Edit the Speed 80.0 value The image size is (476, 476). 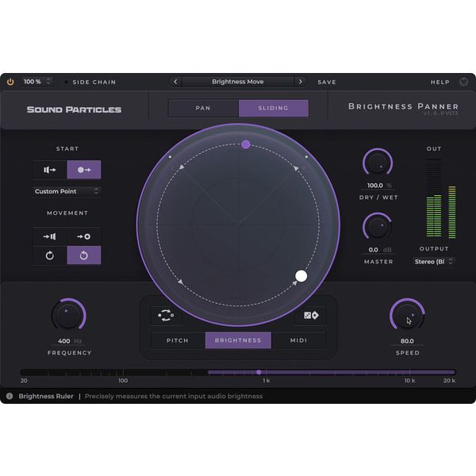click(x=407, y=341)
